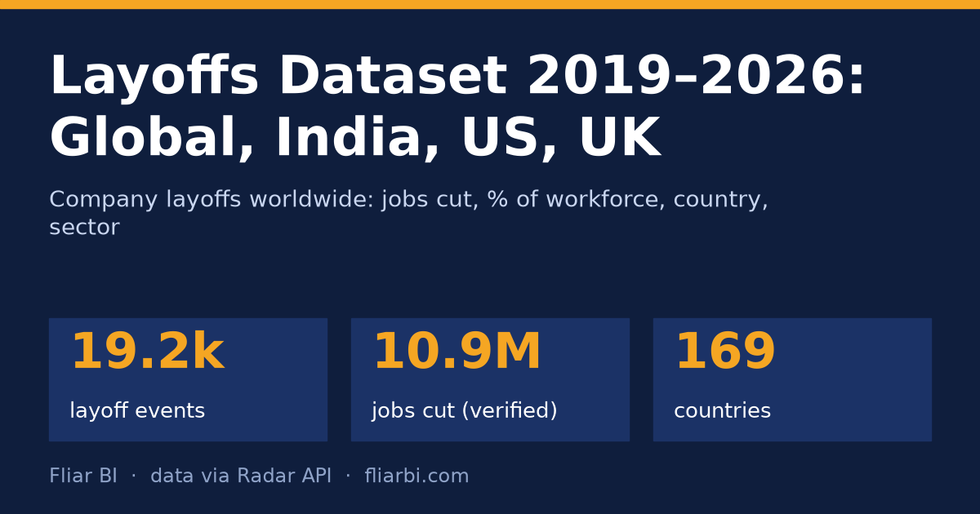Click the "layoff events" label
The image size is (980, 514).
(137, 411)
